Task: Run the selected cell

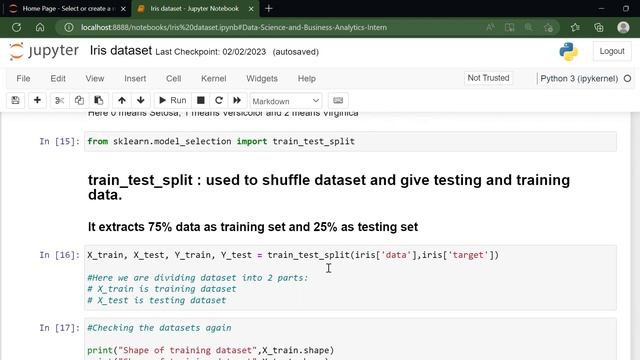Action: pyautogui.click(x=173, y=100)
